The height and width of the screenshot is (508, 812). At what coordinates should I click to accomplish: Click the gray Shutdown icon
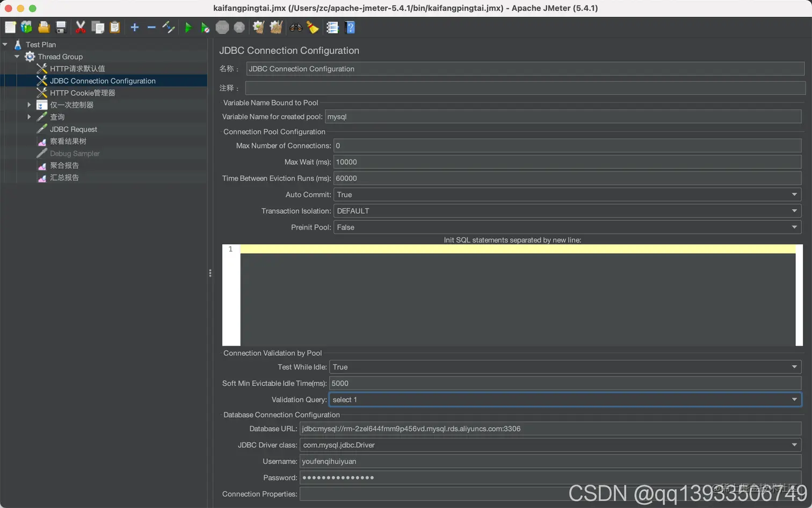click(x=240, y=27)
